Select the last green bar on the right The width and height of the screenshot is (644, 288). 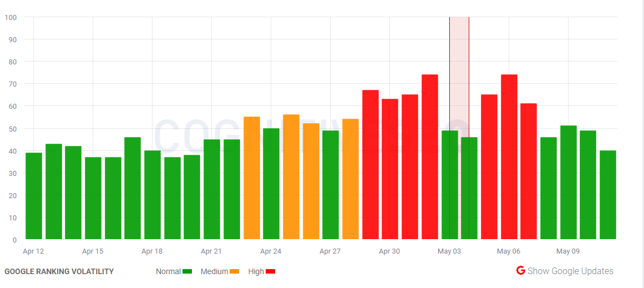click(x=608, y=195)
